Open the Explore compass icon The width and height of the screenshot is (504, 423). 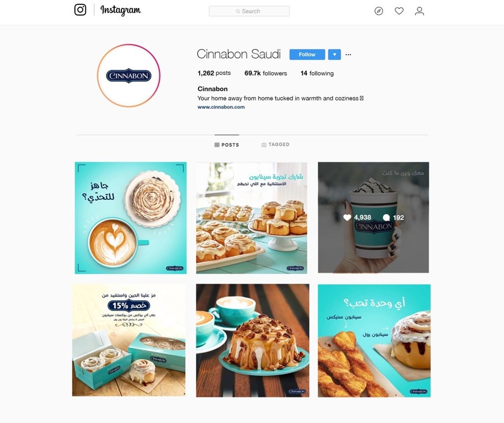tap(379, 11)
